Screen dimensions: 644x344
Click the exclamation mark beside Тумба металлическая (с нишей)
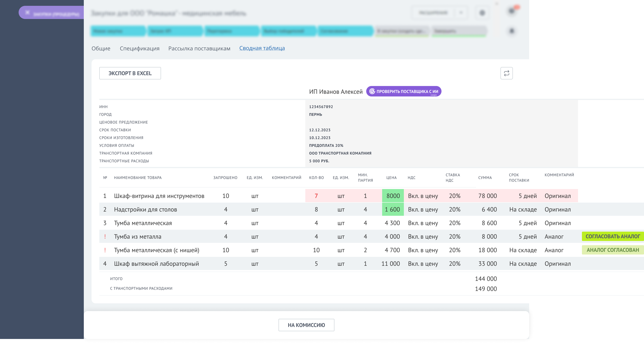click(105, 250)
